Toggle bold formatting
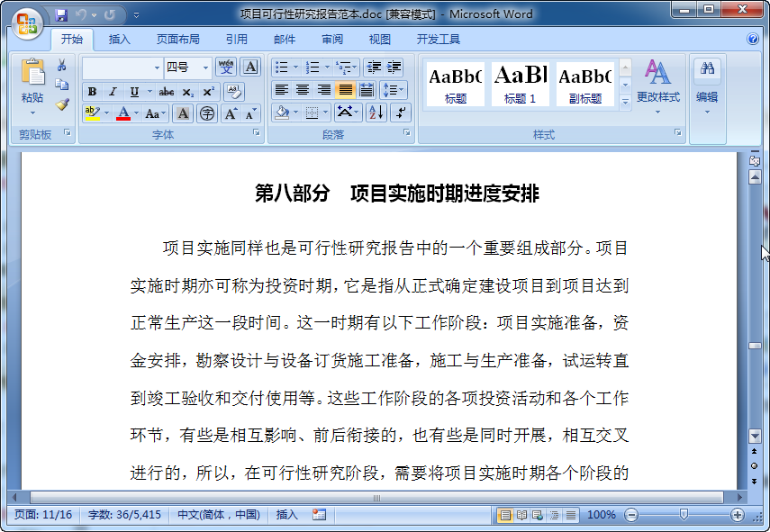The image size is (770, 532). point(92,92)
